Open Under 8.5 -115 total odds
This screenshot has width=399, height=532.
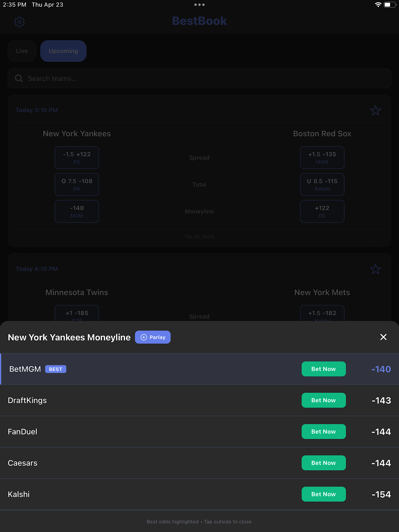point(322,184)
